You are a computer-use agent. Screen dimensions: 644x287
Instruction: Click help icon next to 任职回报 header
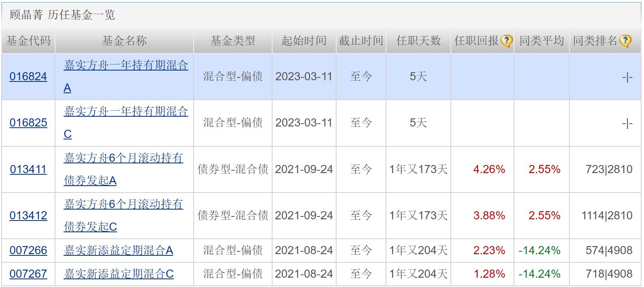506,41
